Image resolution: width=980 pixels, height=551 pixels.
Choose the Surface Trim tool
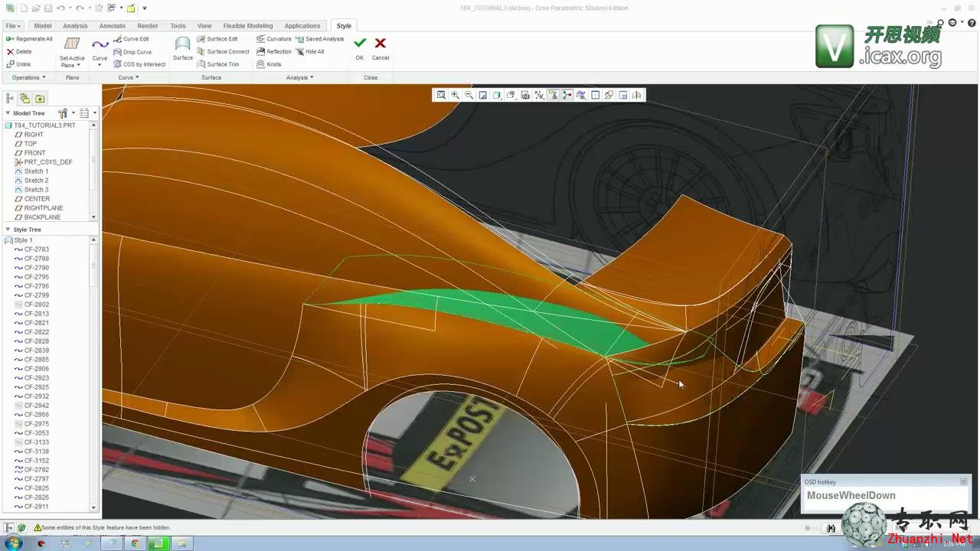(x=218, y=64)
